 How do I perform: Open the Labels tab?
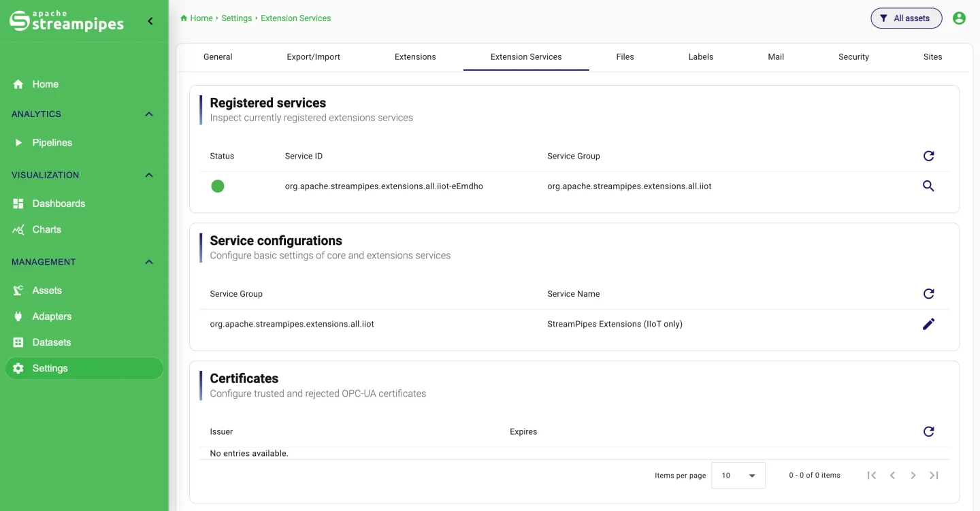click(700, 57)
